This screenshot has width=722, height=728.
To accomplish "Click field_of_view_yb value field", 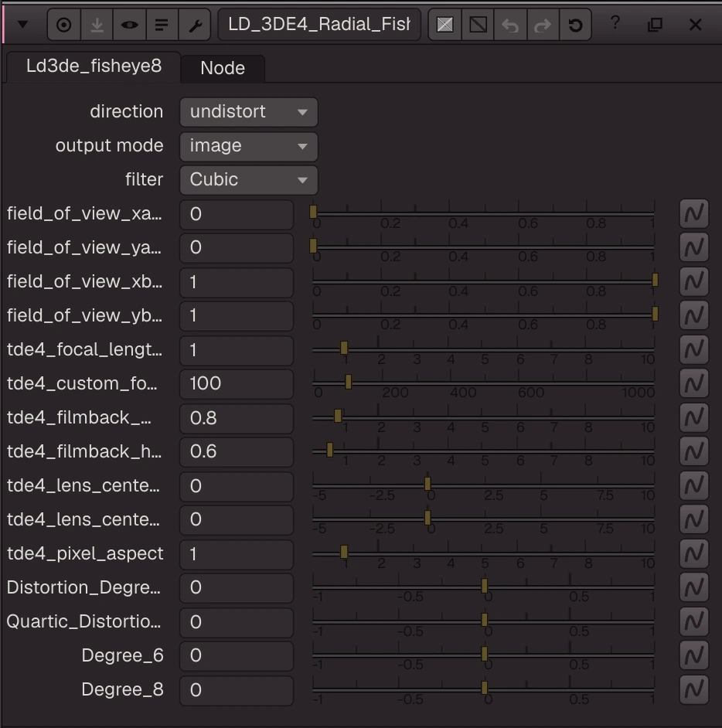I will click(237, 316).
